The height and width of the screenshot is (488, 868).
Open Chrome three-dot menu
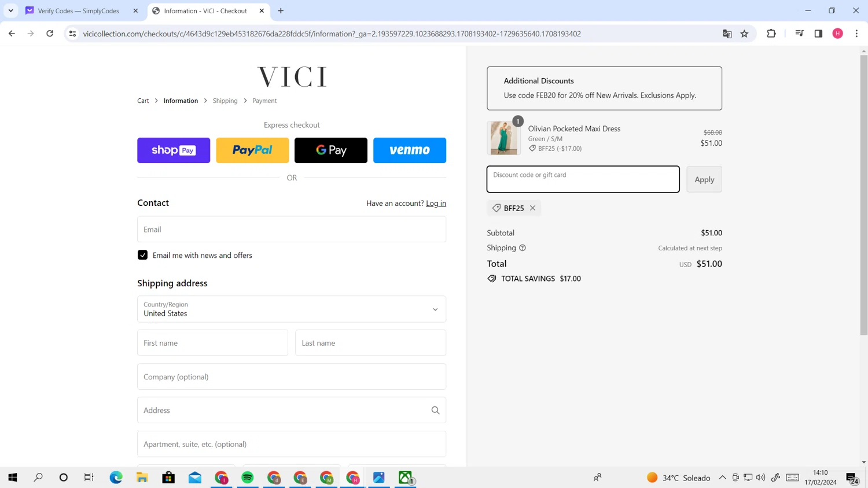tap(856, 34)
